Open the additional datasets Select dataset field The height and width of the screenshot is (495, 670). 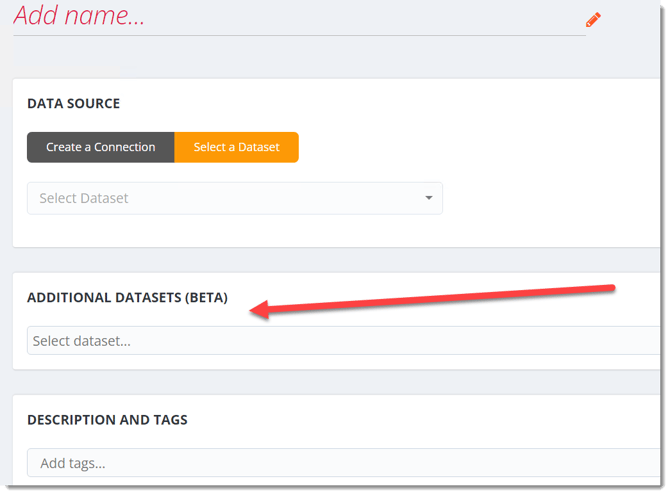point(340,341)
